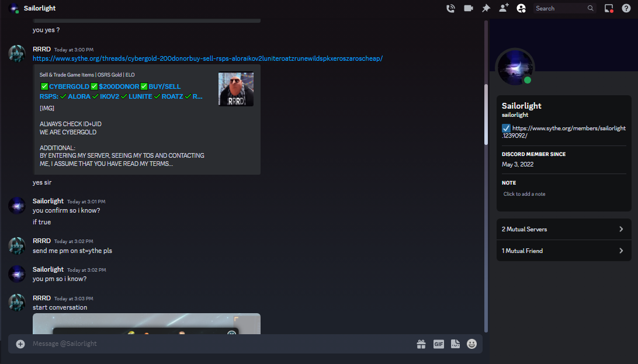This screenshot has height=364, width=638.
Task: Start a video call
Action: click(469, 8)
